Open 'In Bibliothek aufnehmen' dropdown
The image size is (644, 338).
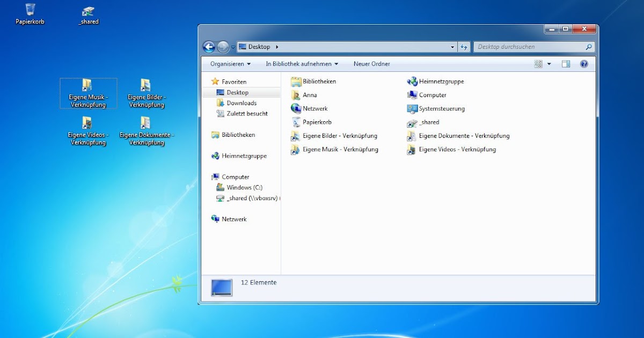click(x=302, y=64)
